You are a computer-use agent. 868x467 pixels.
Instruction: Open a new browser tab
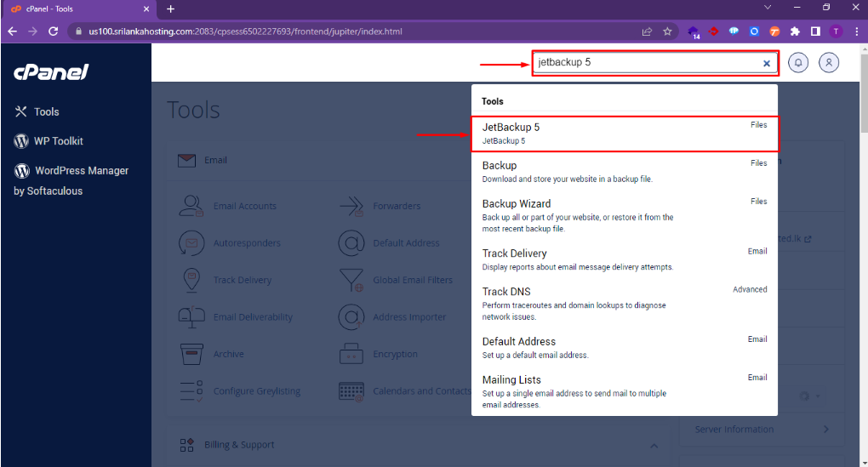tap(170, 9)
